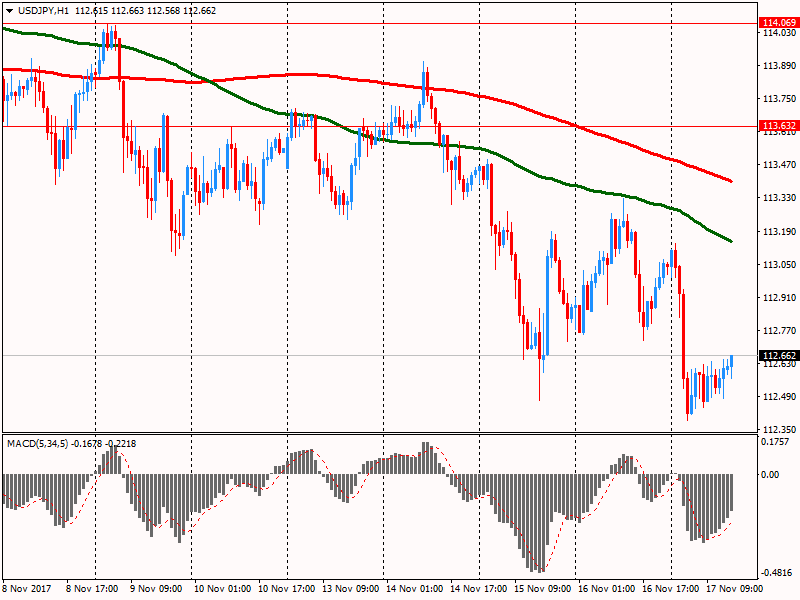Select the 114.069 red price label
The height and width of the screenshot is (600, 800).
click(779, 22)
